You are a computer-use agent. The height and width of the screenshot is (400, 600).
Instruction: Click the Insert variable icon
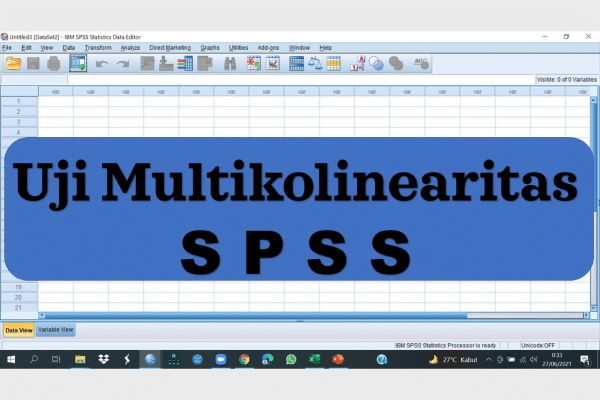[273, 64]
